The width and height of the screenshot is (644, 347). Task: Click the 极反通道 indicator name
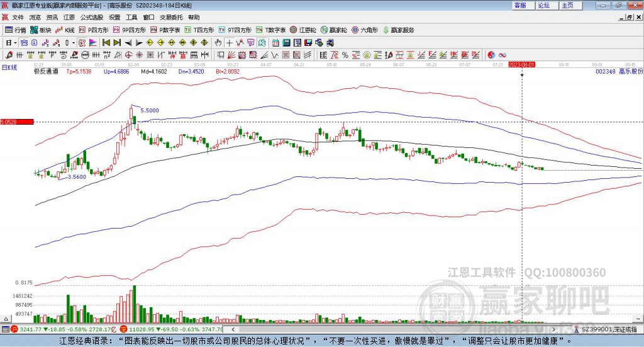click(47, 71)
